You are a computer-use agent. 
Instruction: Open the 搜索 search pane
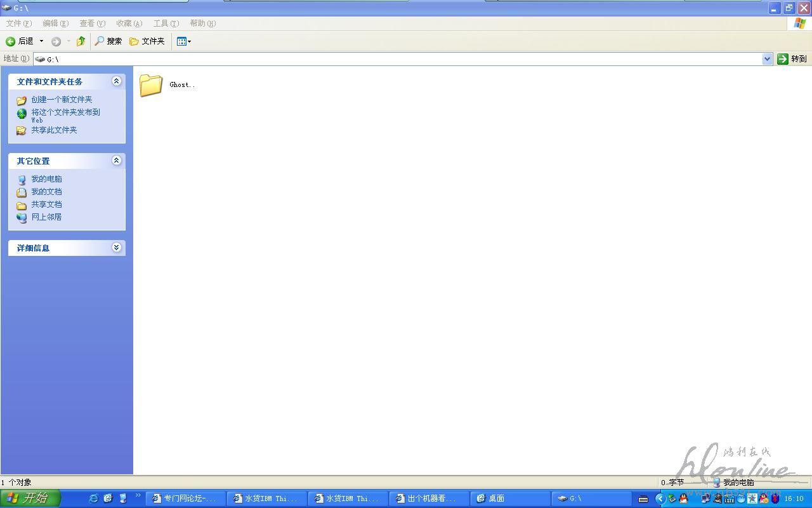108,41
